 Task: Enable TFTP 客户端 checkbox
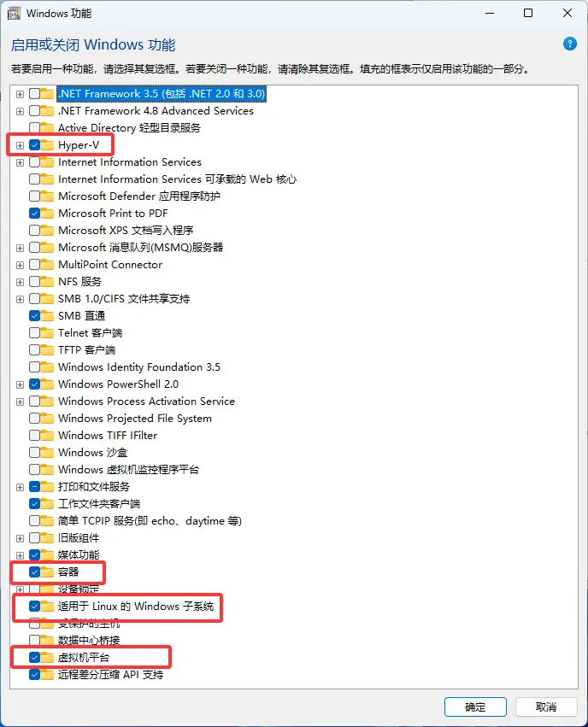[34, 349]
